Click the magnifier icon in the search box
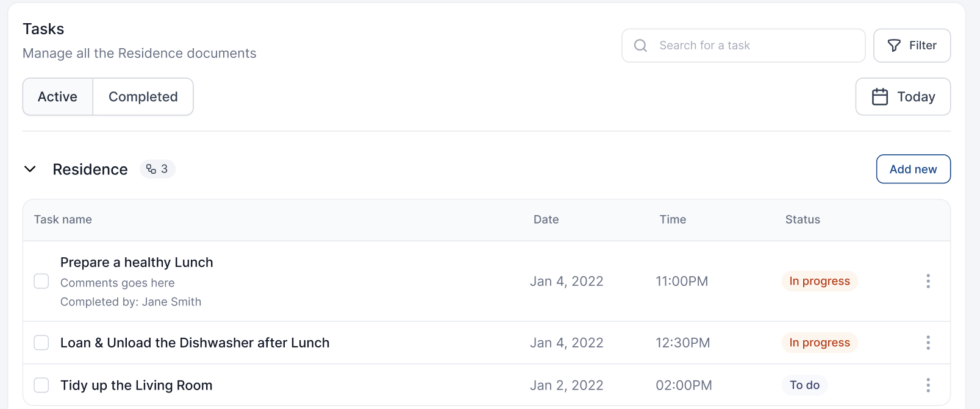980x409 pixels. point(640,46)
